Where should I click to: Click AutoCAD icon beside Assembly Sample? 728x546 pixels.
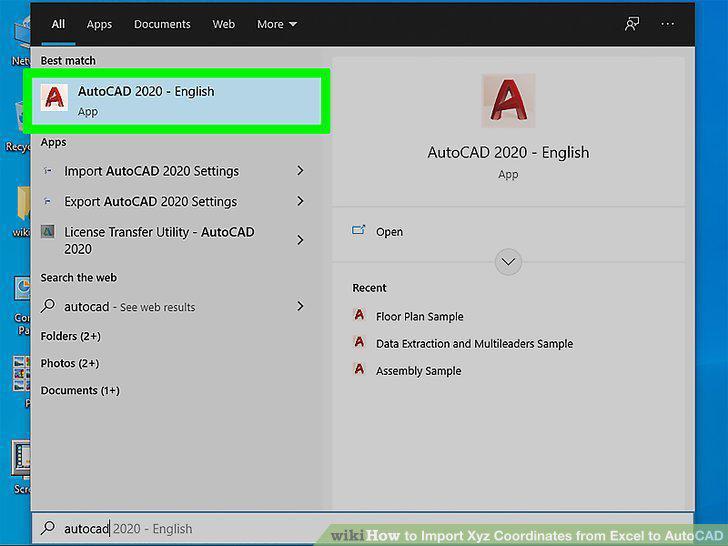(359, 370)
